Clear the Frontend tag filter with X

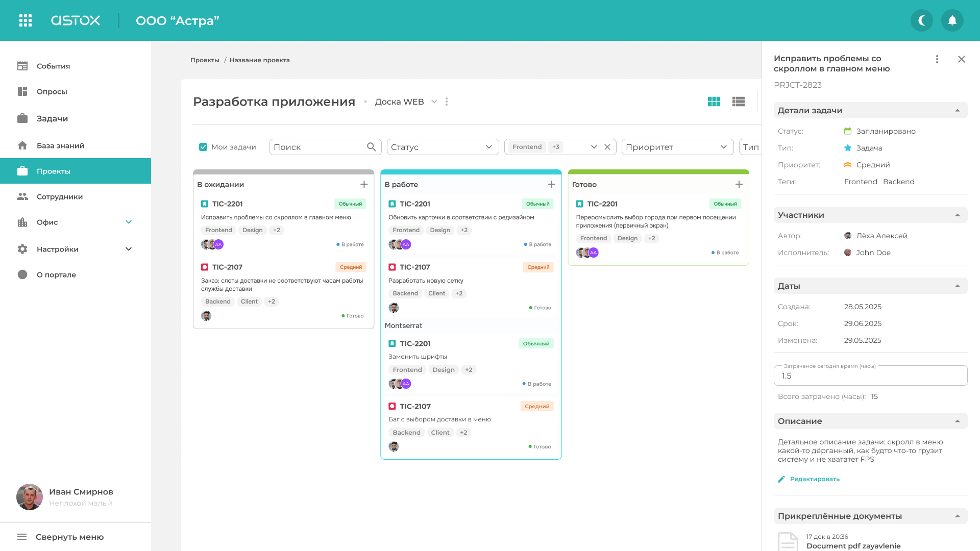[607, 147]
